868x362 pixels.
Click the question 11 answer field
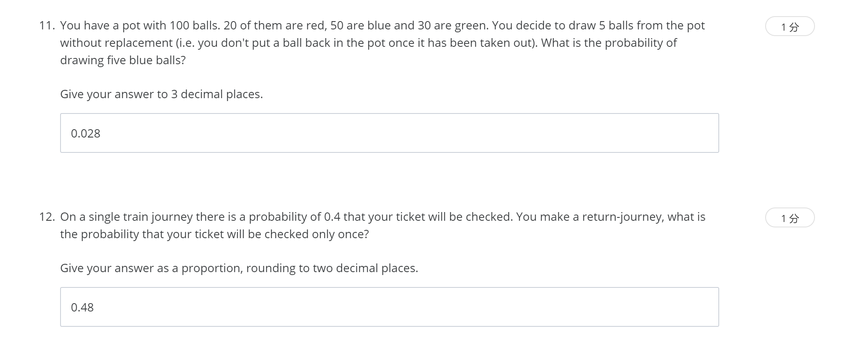click(389, 133)
